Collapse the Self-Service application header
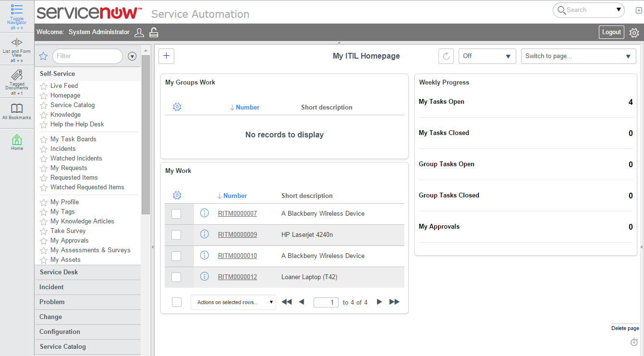This screenshot has width=644, height=356. click(x=88, y=74)
